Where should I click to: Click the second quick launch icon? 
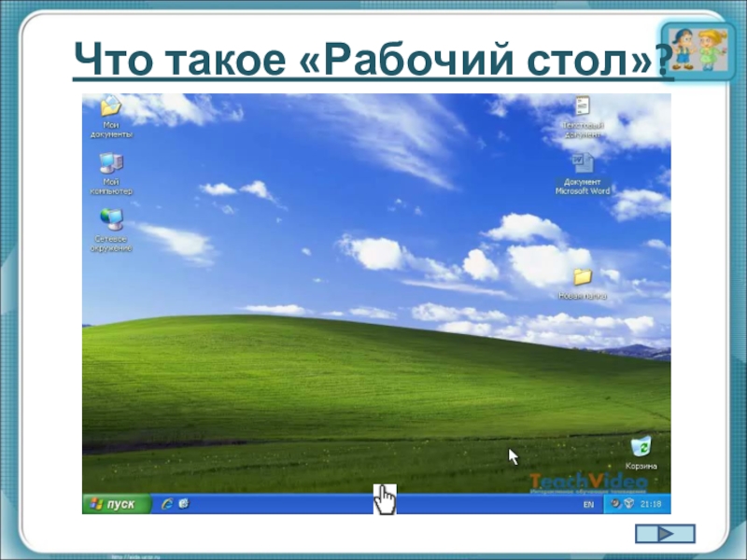point(183,503)
